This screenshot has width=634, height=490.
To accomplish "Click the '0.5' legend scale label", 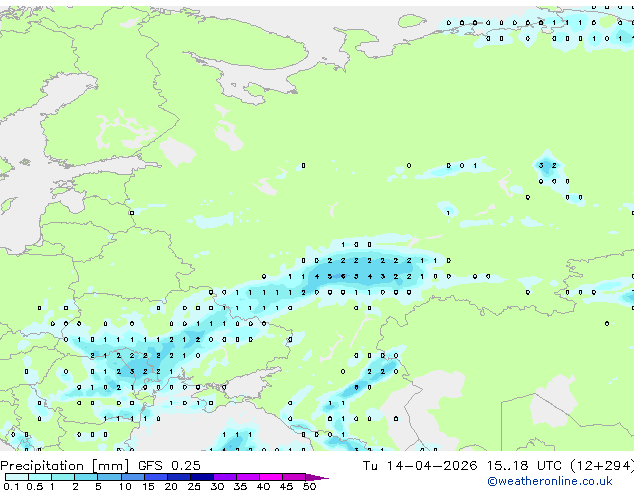I will [x=35, y=486].
